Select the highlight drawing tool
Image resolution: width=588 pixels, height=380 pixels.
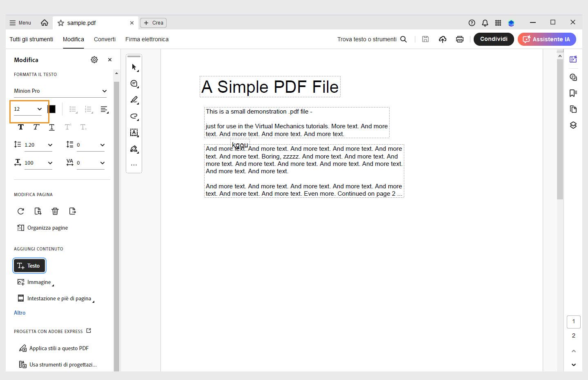[134, 100]
